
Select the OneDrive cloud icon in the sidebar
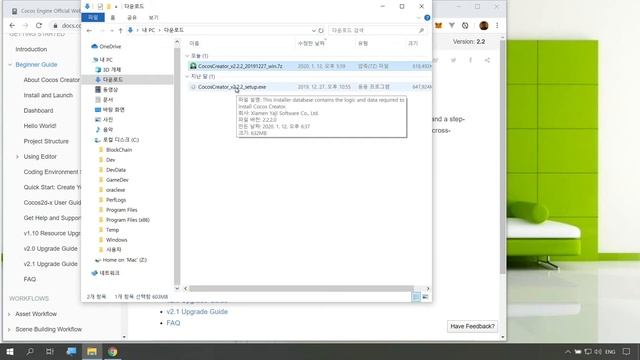tap(95, 47)
